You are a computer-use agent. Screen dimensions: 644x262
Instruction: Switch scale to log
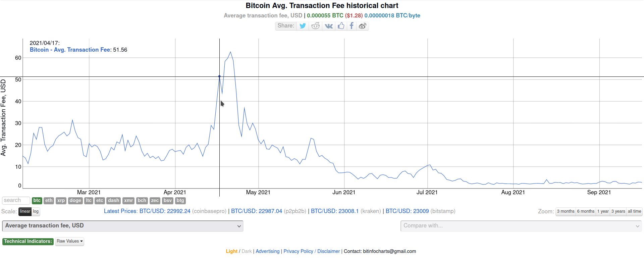pos(36,211)
